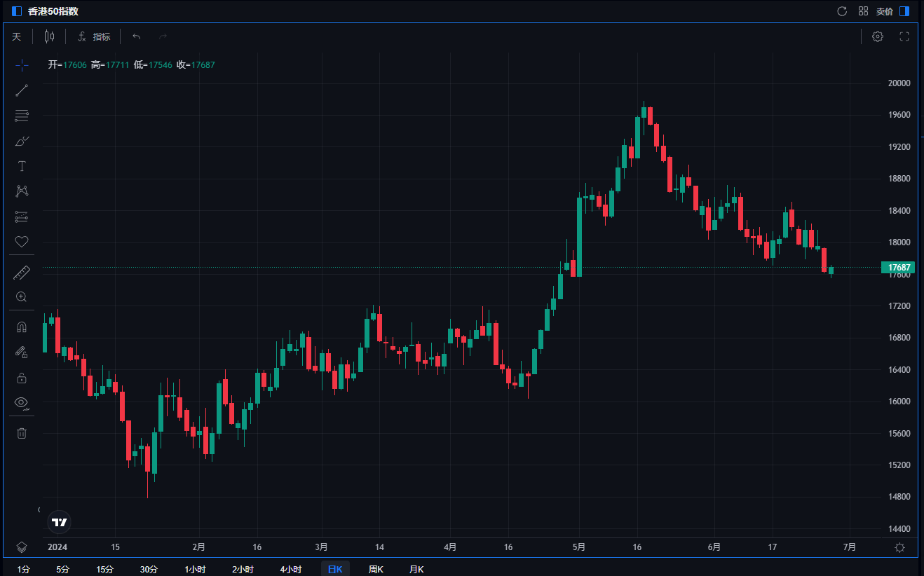Switch to the 周K weekly tab
This screenshot has width=924, height=576.
coord(376,569)
